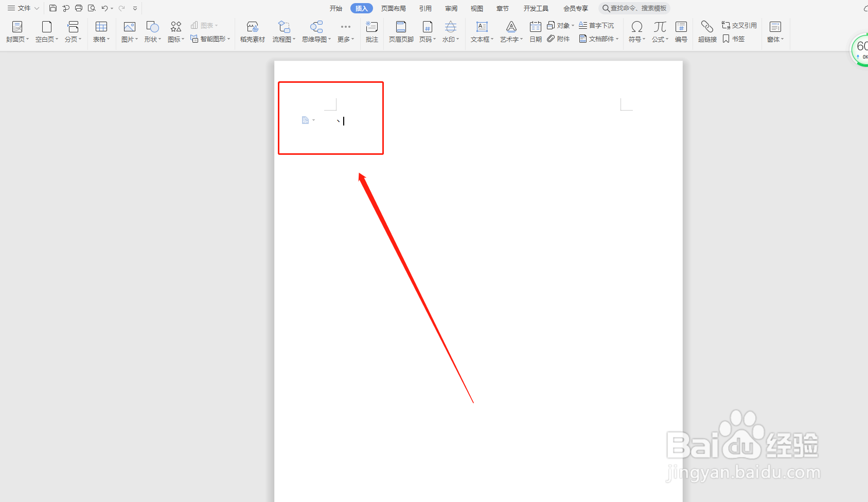
Task: Insert a 流程图 flowchart
Action: [284, 32]
